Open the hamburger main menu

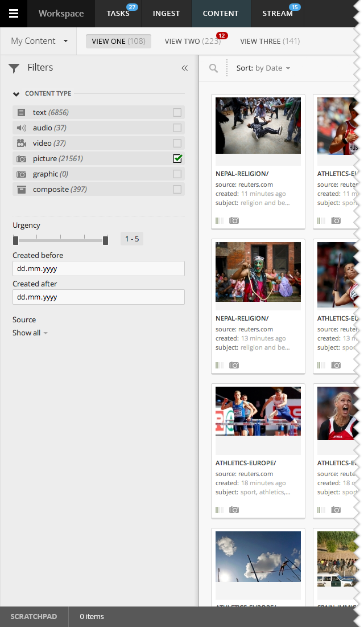14,14
